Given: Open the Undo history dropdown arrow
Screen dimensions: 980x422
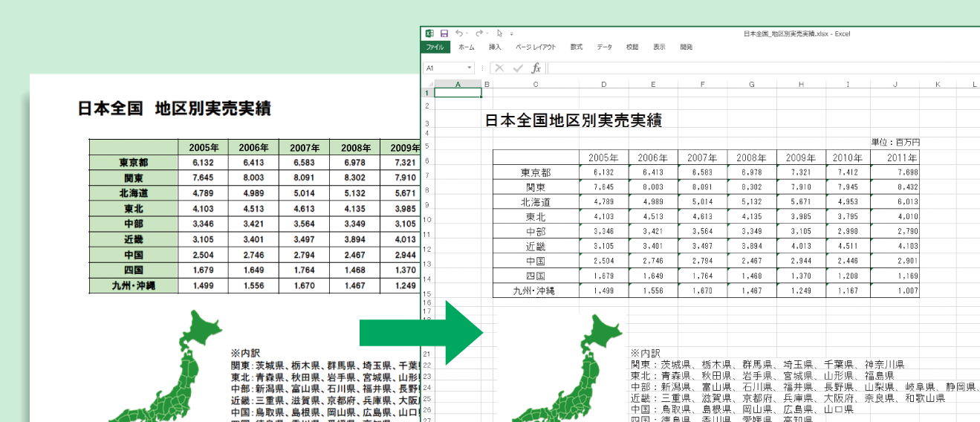Looking at the screenshot, I should pyautogui.click(x=467, y=34).
